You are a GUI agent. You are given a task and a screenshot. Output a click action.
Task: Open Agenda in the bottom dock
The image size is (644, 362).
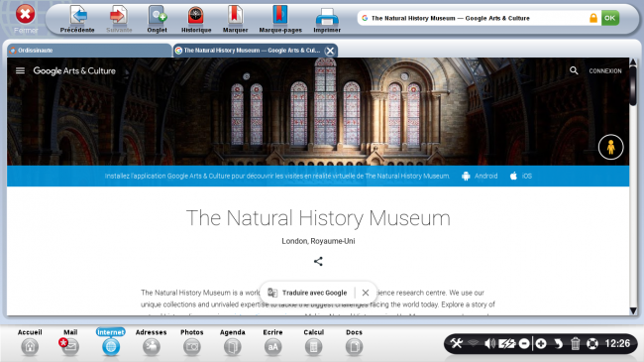pos(232,342)
